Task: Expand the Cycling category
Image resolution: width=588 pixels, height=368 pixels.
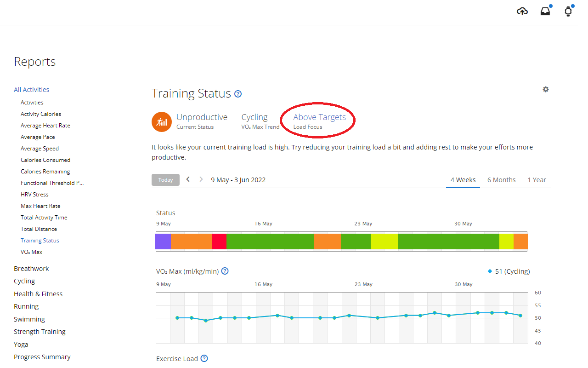Action: [24, 281]
